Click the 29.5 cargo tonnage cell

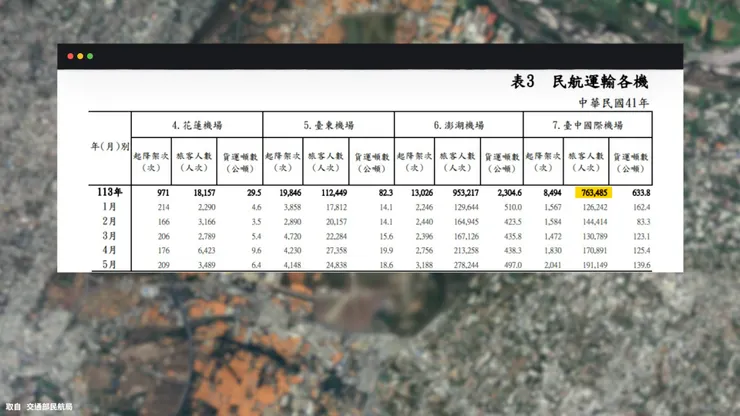(x=254, y=193)
